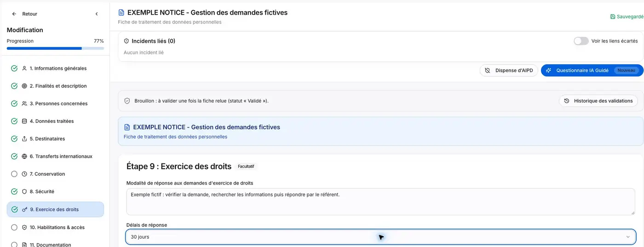Click the sidebar label '3. Personnes concernées'
The image size is (644, 247).
[x=58, y=103]
